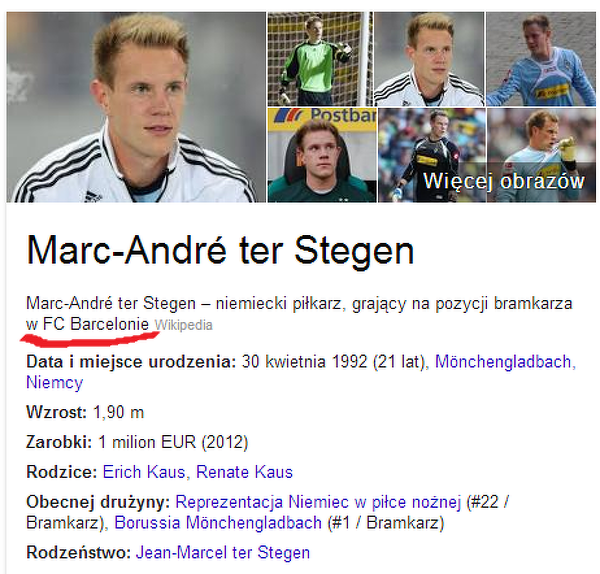600x574 pixels.
Task: Click the Wzrost height value text
Action: (119, 413)
